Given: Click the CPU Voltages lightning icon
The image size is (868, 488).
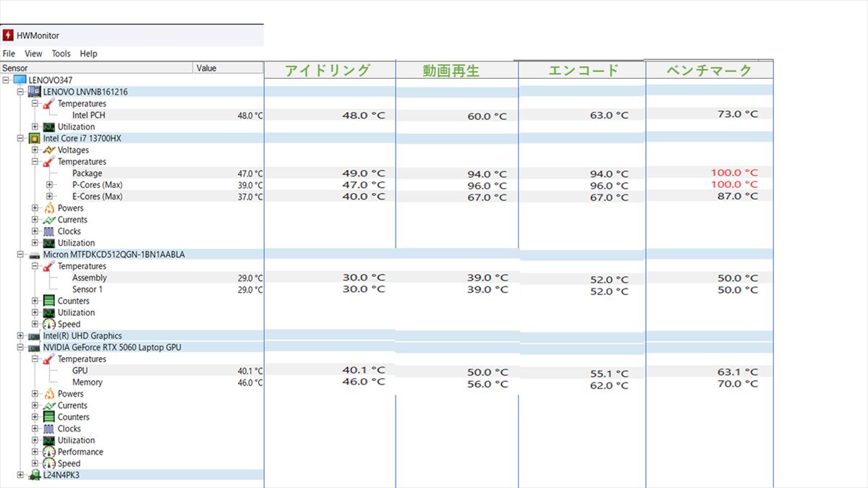Looking at the screenshot, I should point(48,150).
